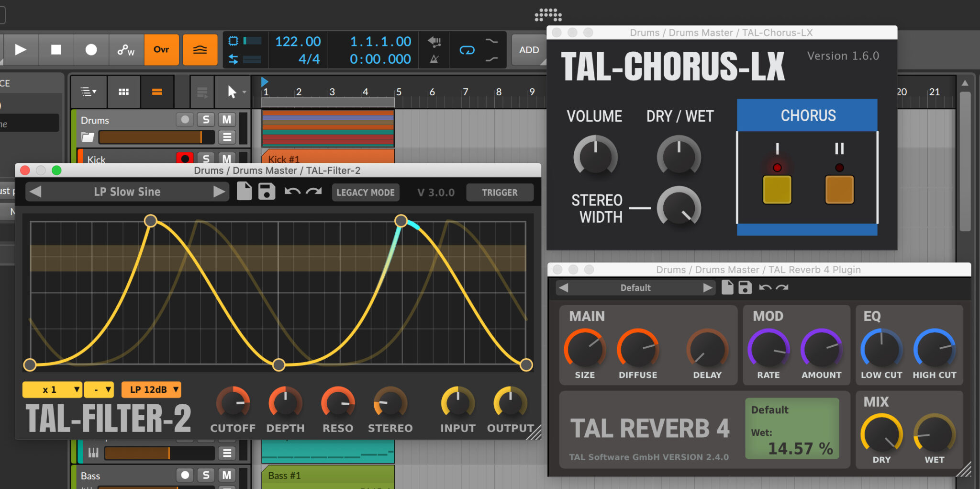
Task: Click the CHORUS tab in TAL-Chorus-LX
Action: click(807, 115)
